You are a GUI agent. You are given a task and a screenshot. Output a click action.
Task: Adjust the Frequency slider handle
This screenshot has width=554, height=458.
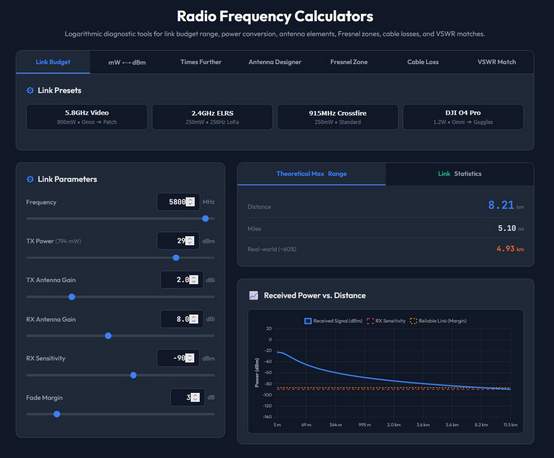coord(205,219)
